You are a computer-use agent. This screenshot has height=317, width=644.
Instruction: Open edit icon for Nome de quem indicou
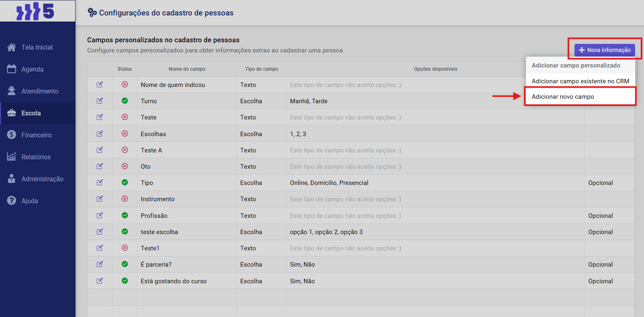tap(100, 85)
